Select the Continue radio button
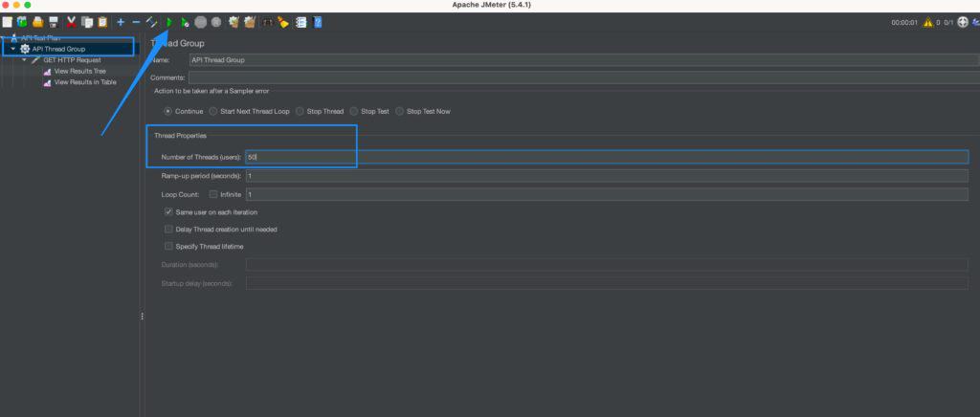980x417 pixels. coord(167,111)
